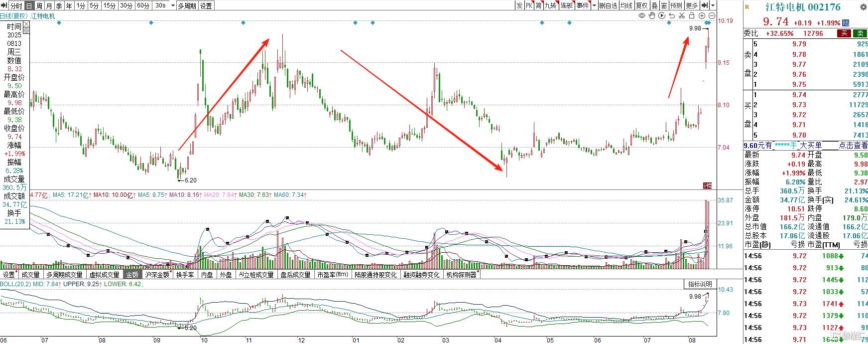
Task: Select the 金额 amount indicator tab
Action: point(132,275)
